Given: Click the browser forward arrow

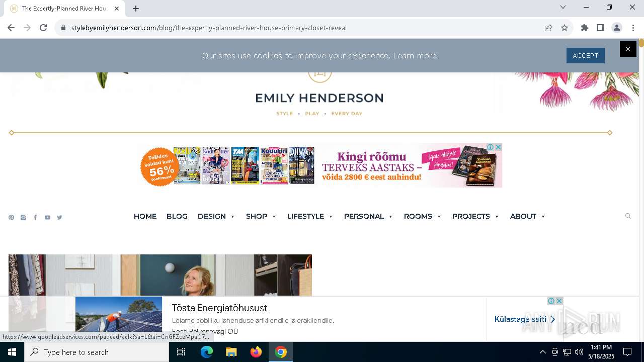Looking at the screenshot, I should (x=27, y=28).
